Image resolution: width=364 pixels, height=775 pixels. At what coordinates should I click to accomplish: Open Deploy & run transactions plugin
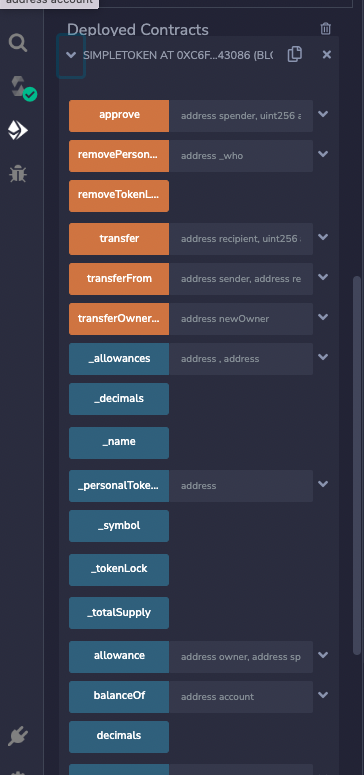pyautogui.click(x=18, y=130)
